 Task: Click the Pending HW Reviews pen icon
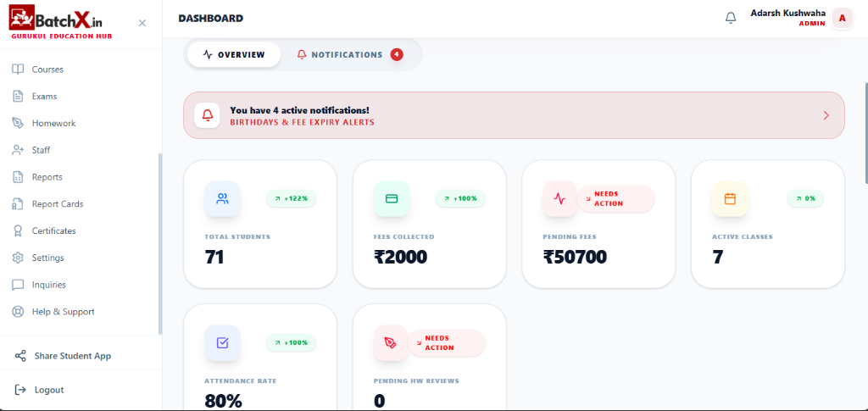391,343
